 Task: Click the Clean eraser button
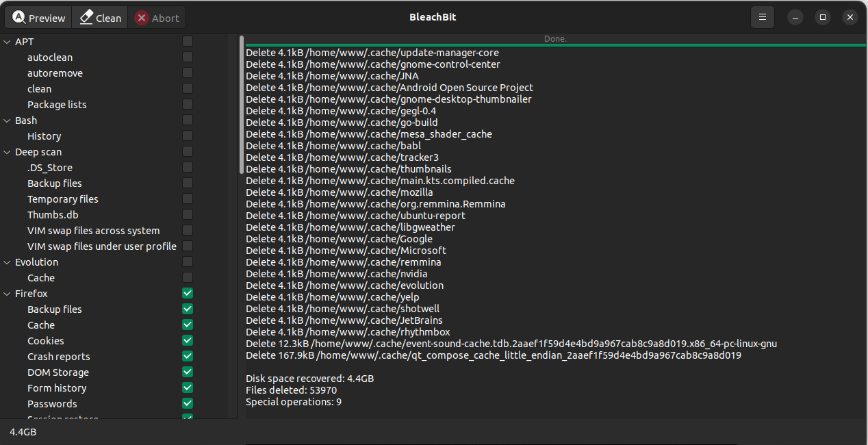(x=100, y=18)
